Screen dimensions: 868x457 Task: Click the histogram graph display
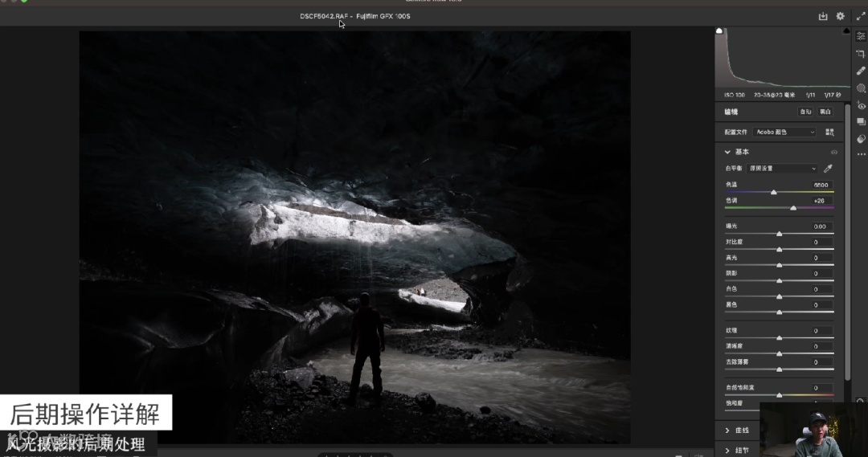(x=782, y=58)
